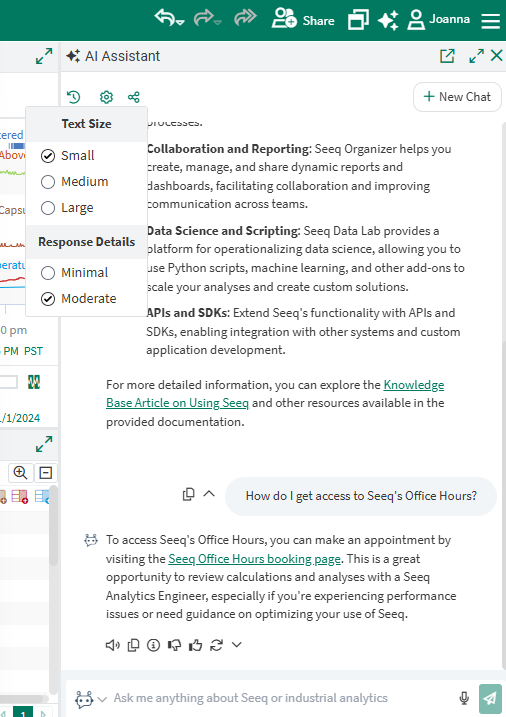This screenshot has width=506, height=717.
Task: Click the duplicate windows icon in header
Action: [358, 20]
